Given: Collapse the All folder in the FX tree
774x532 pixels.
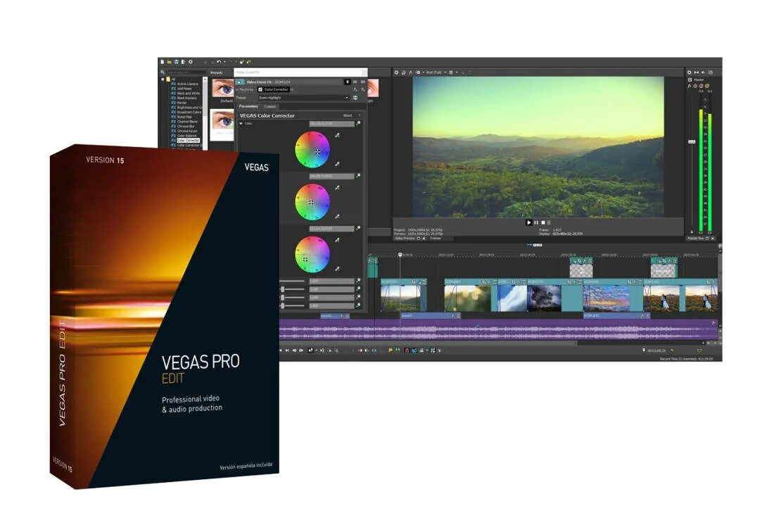Looking at the screenshot, I should pyautogui.click(x=163, y=79).
